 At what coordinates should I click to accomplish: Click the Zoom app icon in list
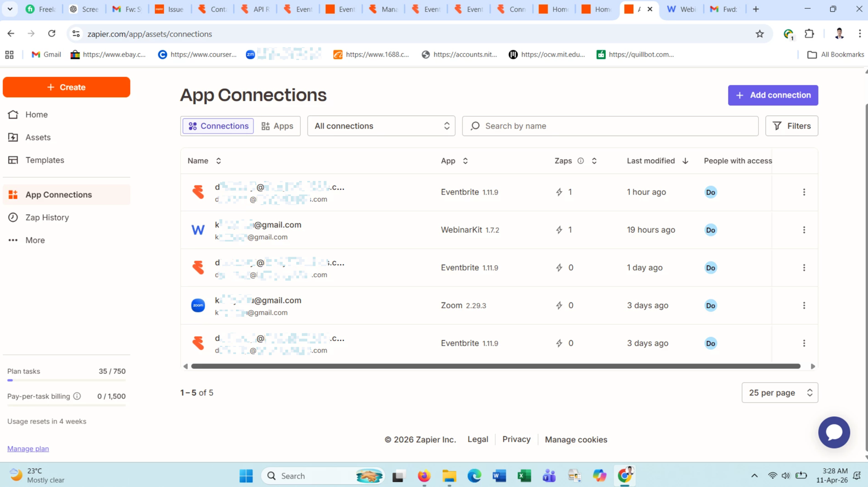(x=198, y=306)
